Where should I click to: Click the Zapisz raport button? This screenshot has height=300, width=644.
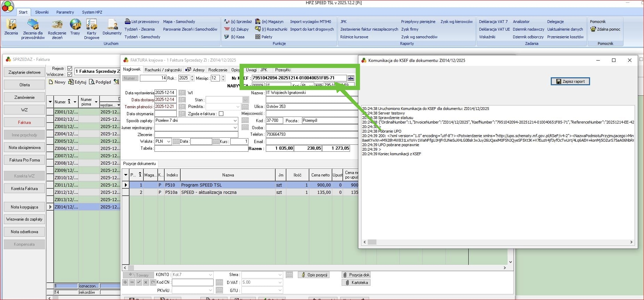pos(570,81)
